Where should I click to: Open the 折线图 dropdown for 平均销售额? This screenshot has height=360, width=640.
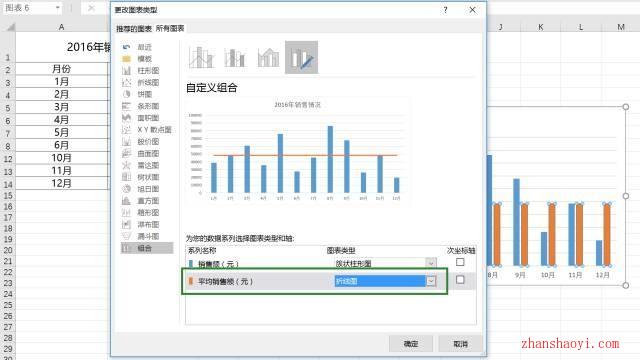tap(431, 281)
